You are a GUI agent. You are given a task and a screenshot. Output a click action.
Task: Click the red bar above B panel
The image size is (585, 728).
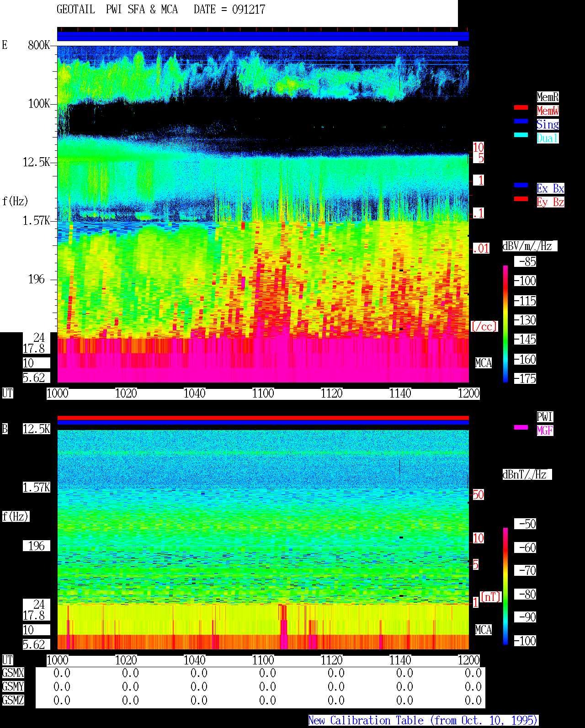coord(263,418)
